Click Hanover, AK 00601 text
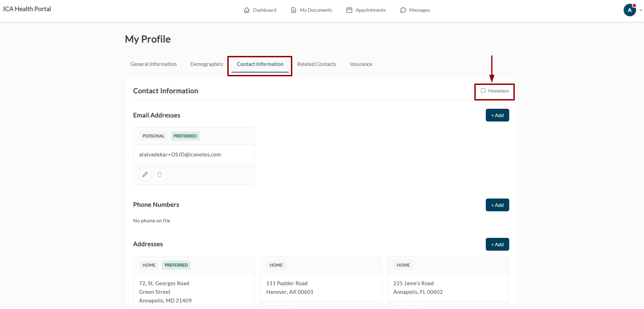 pyautogui.click(x=290, y=292)
